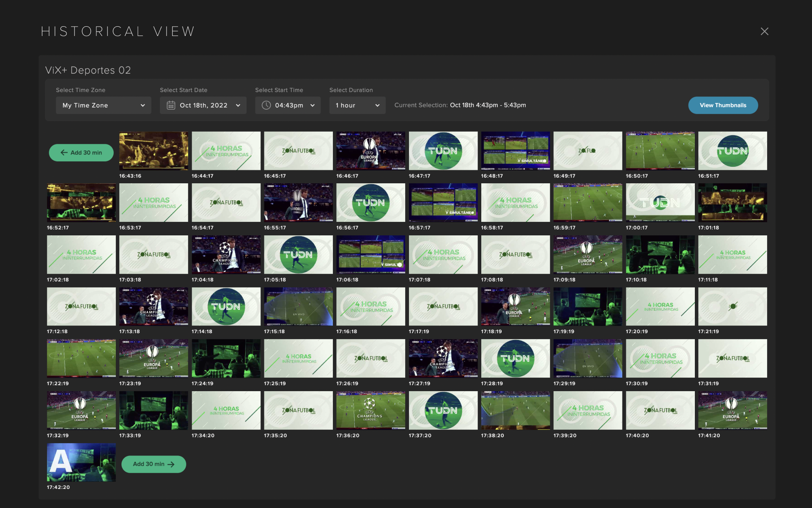
Task: Open the Europa League thumbnail at 17:32:19
Action: click(81, 411)
